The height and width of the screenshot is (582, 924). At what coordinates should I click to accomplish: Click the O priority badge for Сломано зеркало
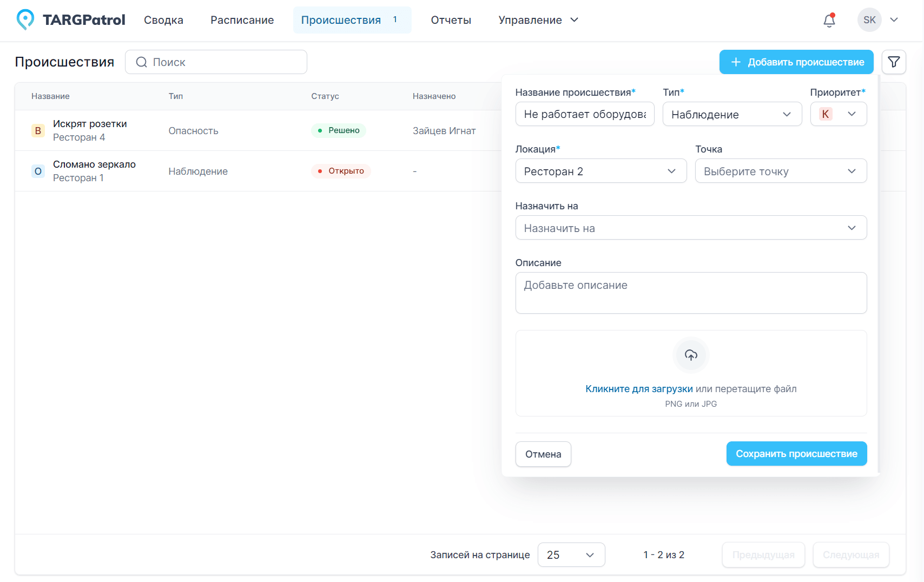[38, 171]
